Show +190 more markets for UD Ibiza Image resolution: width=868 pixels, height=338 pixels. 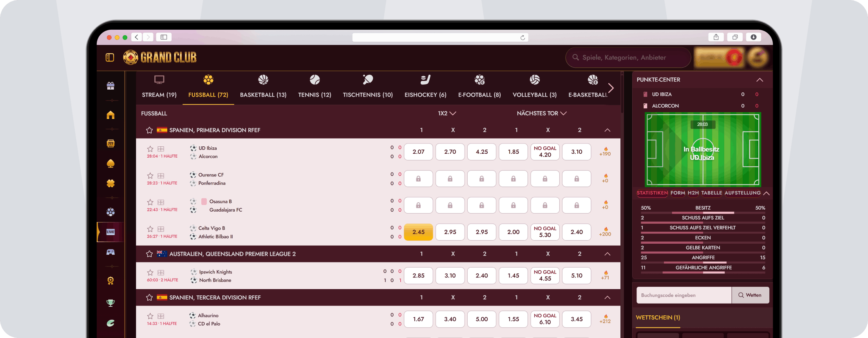pos(605,152)
